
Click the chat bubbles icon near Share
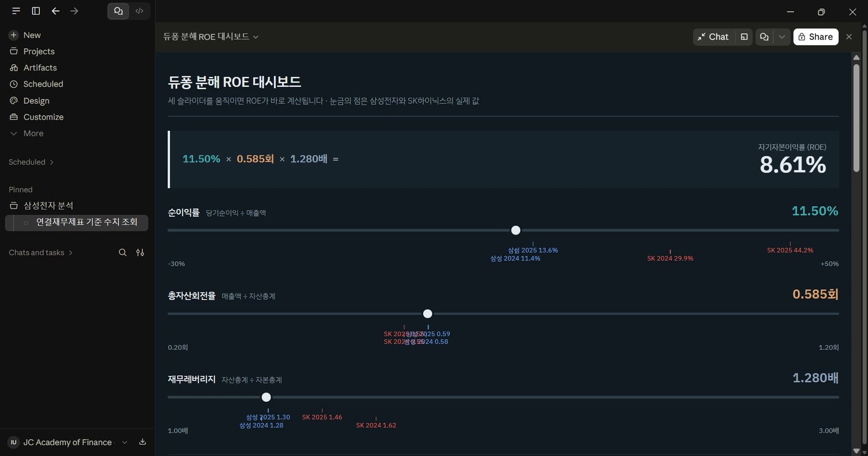point(764,37)
